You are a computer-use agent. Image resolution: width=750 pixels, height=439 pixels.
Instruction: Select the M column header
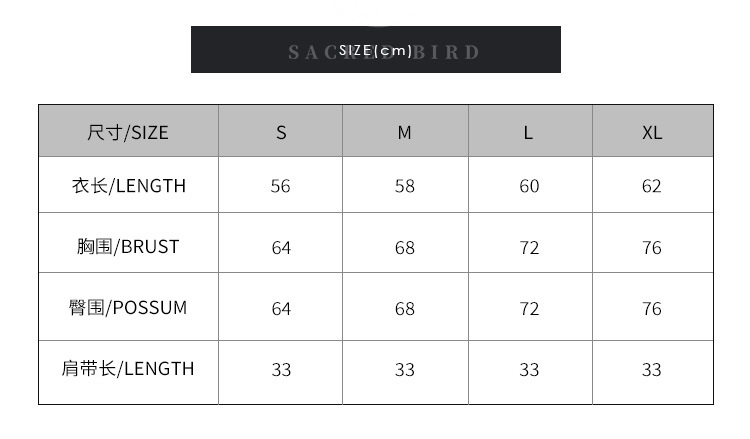tap(405, 132)
